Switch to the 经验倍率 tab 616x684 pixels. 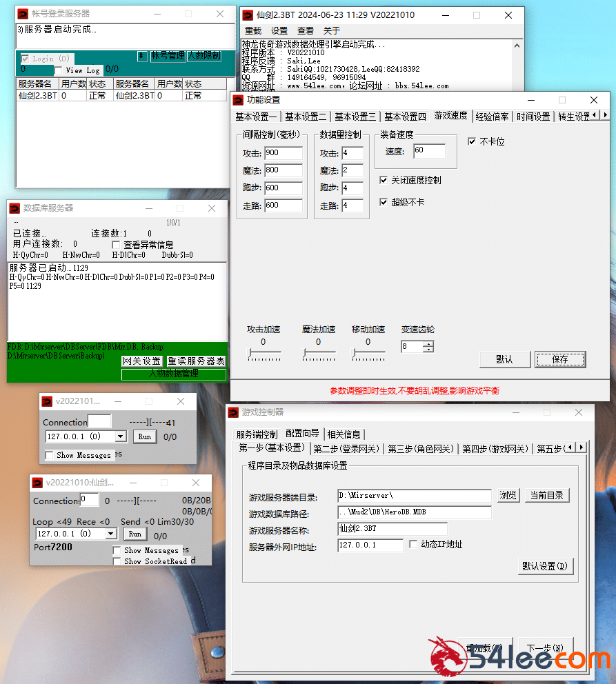[492, 117]
